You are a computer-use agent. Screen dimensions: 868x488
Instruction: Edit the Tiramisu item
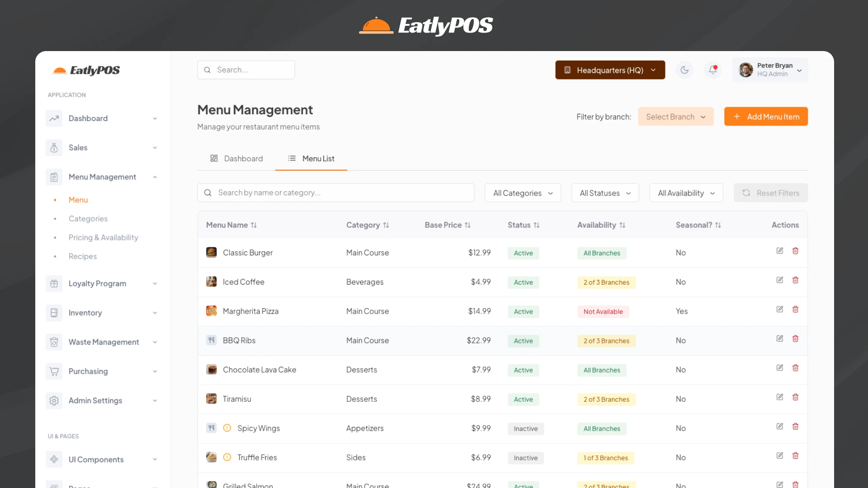(780, 397)
